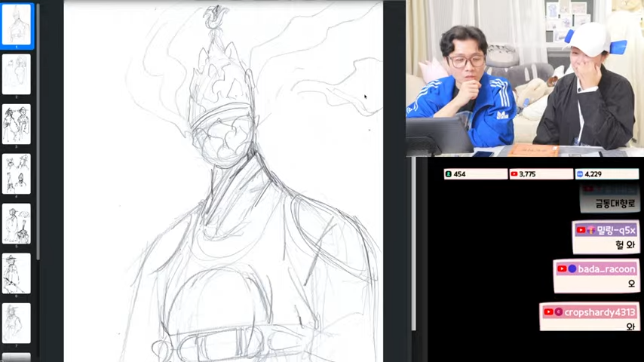Open page 5 thumbnail in sidebar
Image resolution: width=644 pixels, height=362 pixels.
click(17, 223)
